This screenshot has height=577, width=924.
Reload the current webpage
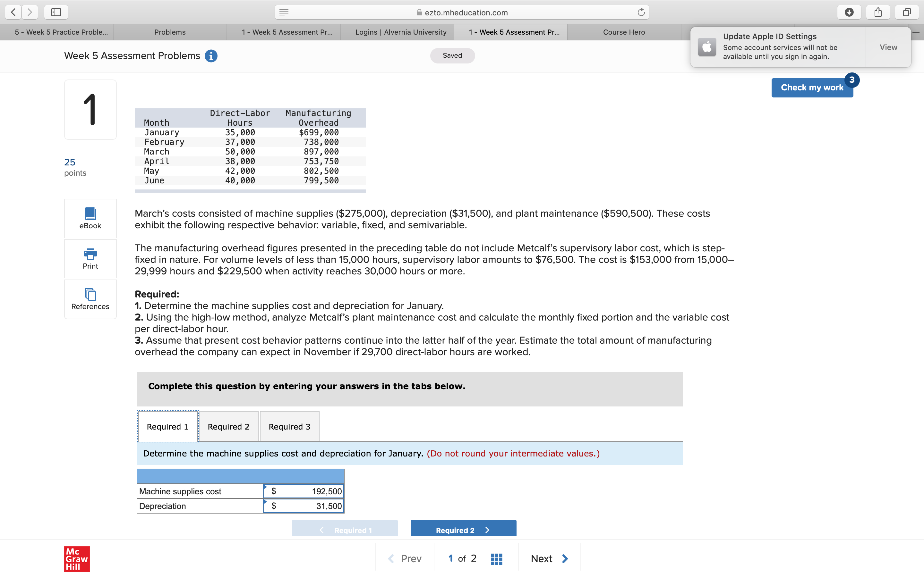pos(640,12)
